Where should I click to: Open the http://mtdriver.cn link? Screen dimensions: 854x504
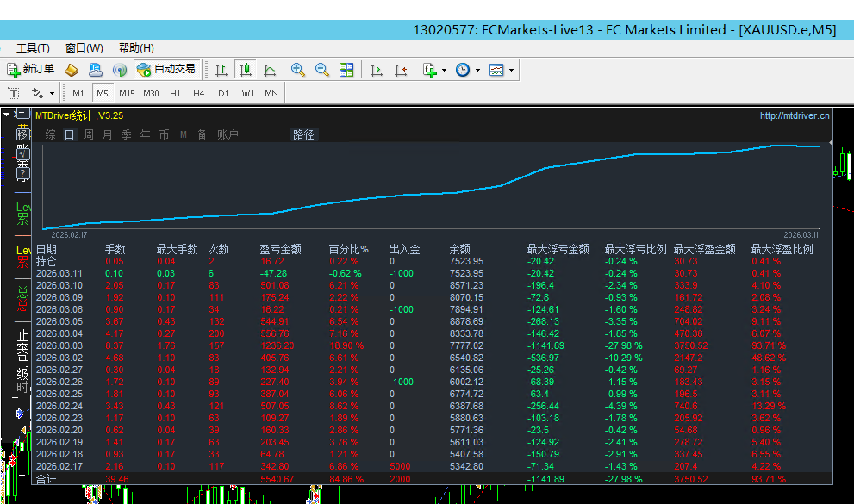click(795, 115)
